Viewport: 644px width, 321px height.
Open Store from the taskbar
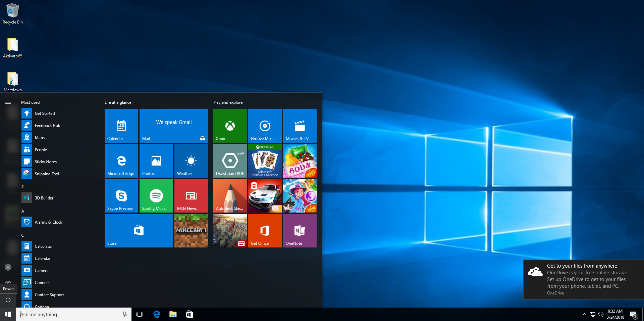(x=189, y=314)
